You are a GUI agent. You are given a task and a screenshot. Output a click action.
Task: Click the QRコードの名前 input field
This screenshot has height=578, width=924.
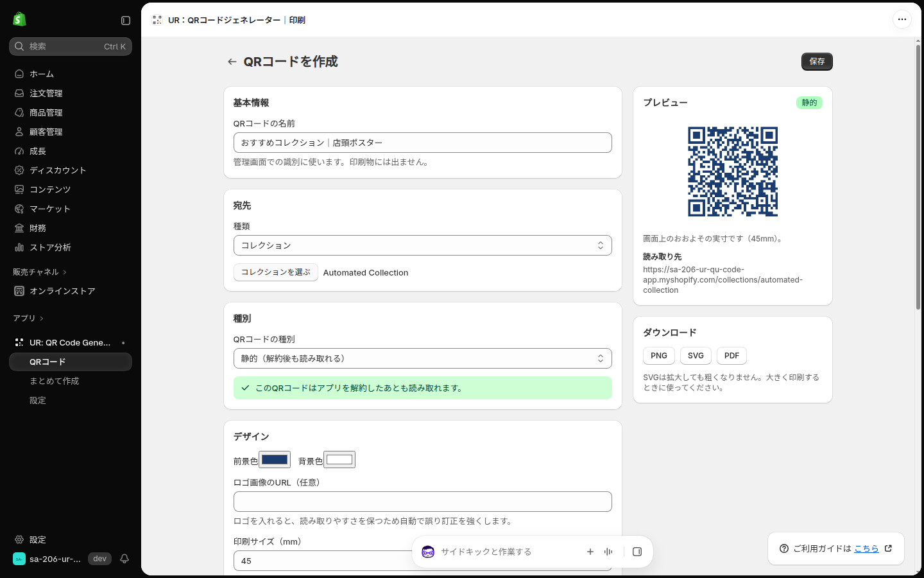pyautogui.click(x=423, y=143)
